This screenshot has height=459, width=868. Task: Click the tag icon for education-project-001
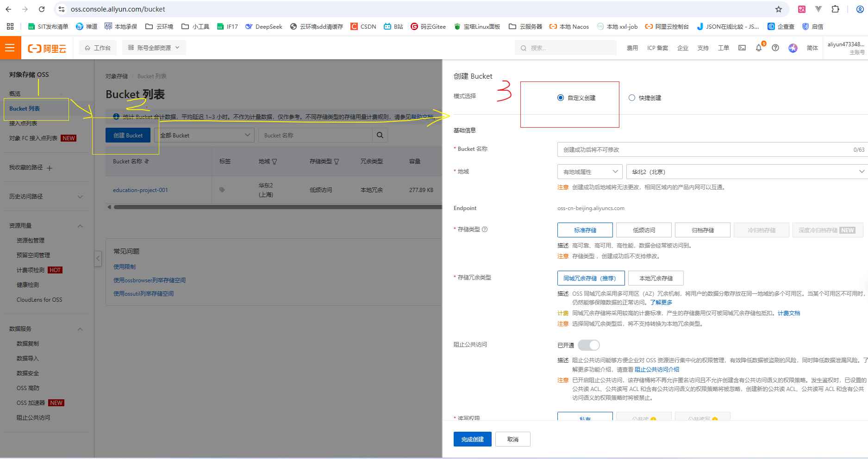tap(222, 190)
